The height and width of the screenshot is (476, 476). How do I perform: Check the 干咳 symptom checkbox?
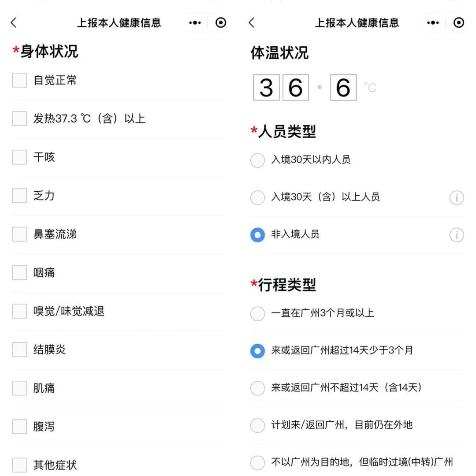coord(19,157)
